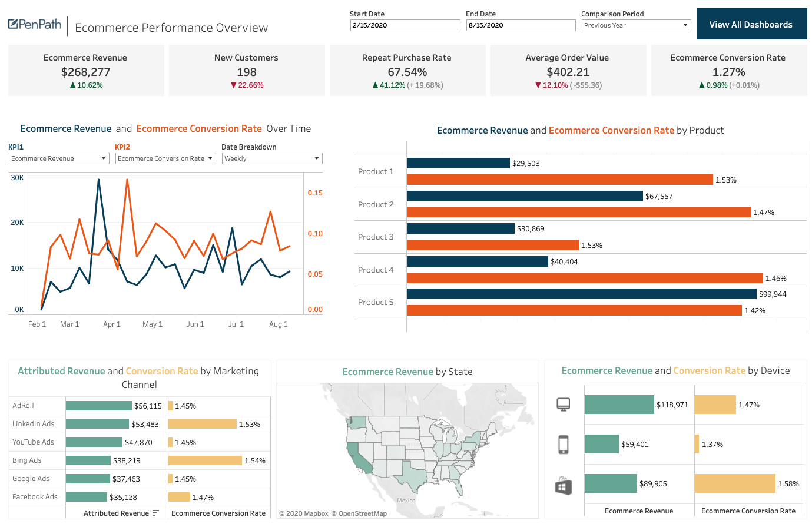Click the Windows store device icon
The width and height of the screenshot is (812, 527).
[563, 486]
